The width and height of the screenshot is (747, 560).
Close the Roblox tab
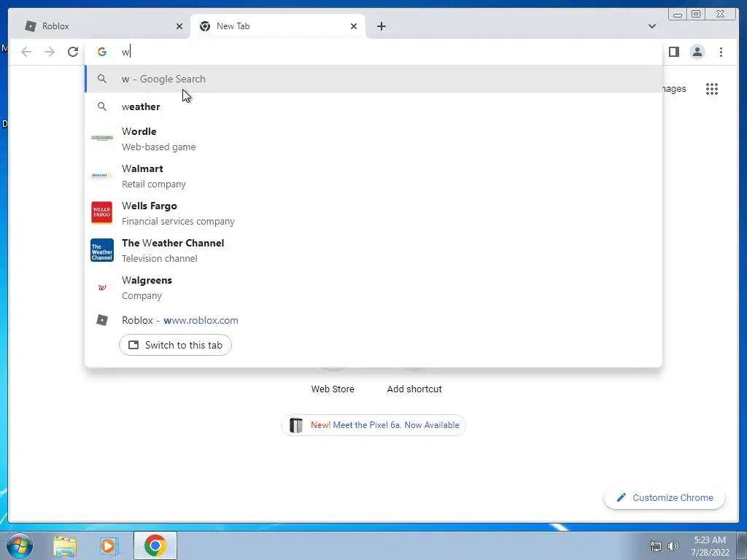coord(179,26)
